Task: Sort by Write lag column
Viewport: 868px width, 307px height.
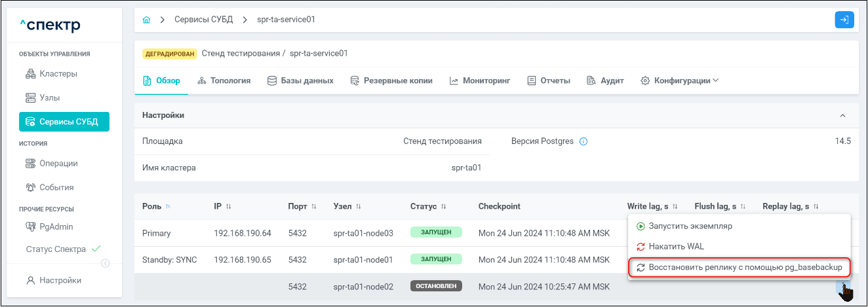Action: click(675, 207)
